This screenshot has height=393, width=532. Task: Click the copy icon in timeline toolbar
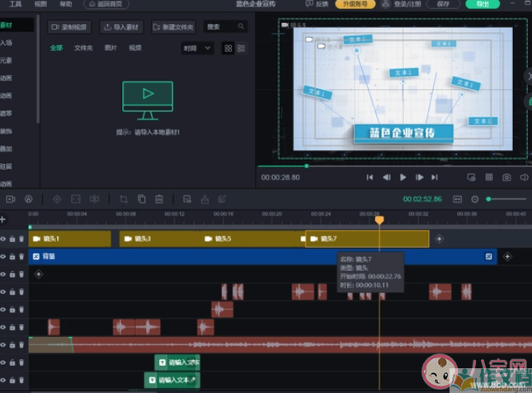tap(141, 199)
